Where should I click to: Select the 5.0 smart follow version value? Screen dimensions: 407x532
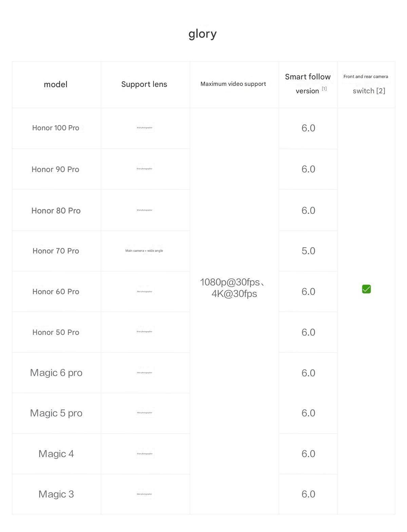308,251
